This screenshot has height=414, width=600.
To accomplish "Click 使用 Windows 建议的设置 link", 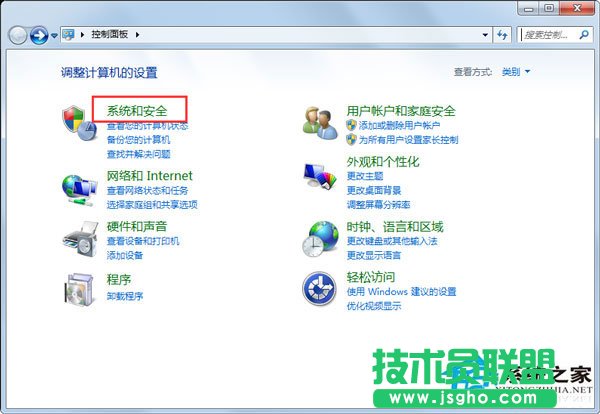I will coord(401,292).
